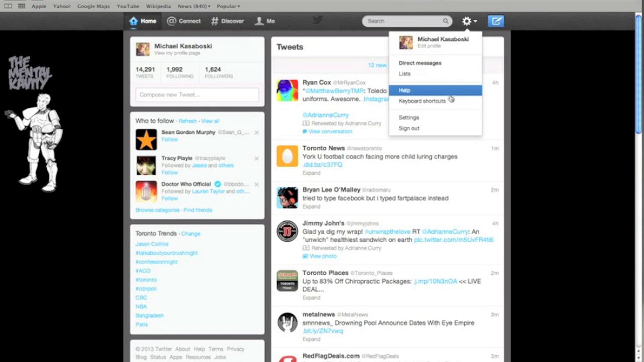Click the Connect @ icon
This screenshot has height=362, width=644.
[x=171, y=21]
